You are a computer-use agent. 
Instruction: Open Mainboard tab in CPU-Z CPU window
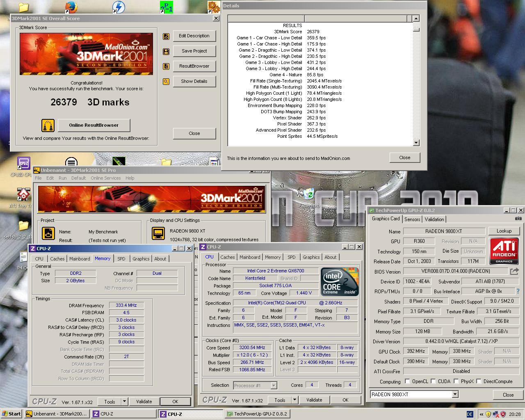250,257
